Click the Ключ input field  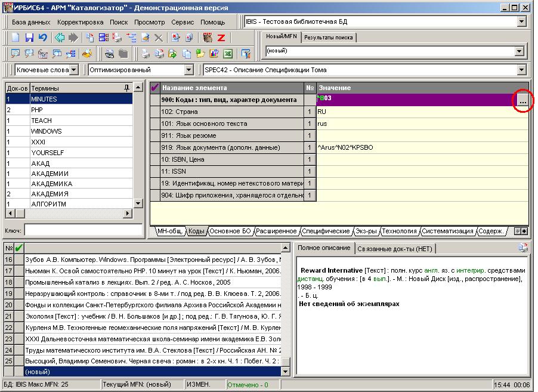[84, 230]
